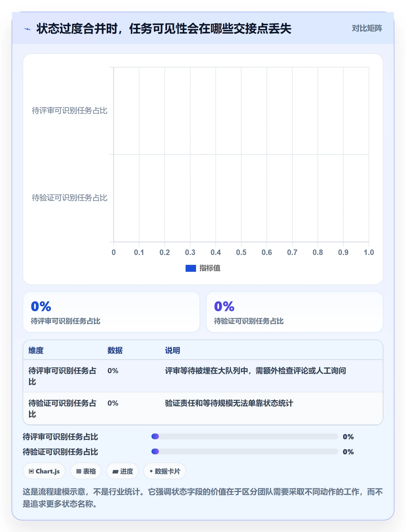Click the 0.5 tick on the chart x-axis

241,252
